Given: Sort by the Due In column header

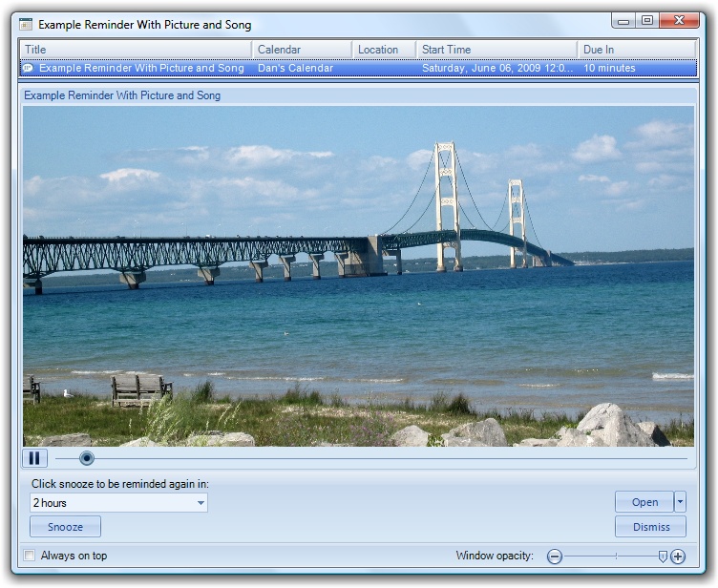Looking at the screenshot, I should click(x=637, y=50).
